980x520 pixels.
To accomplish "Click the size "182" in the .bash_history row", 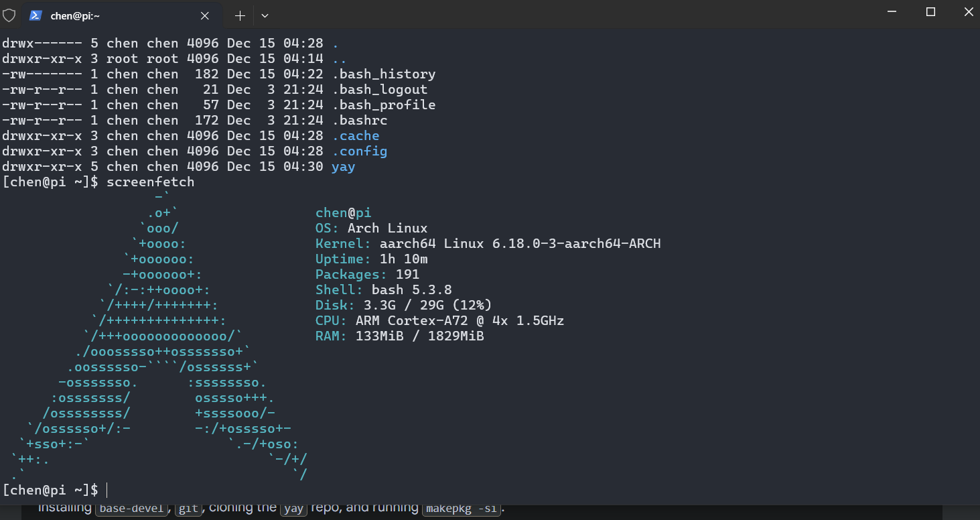I will click(x=206, y=74).
